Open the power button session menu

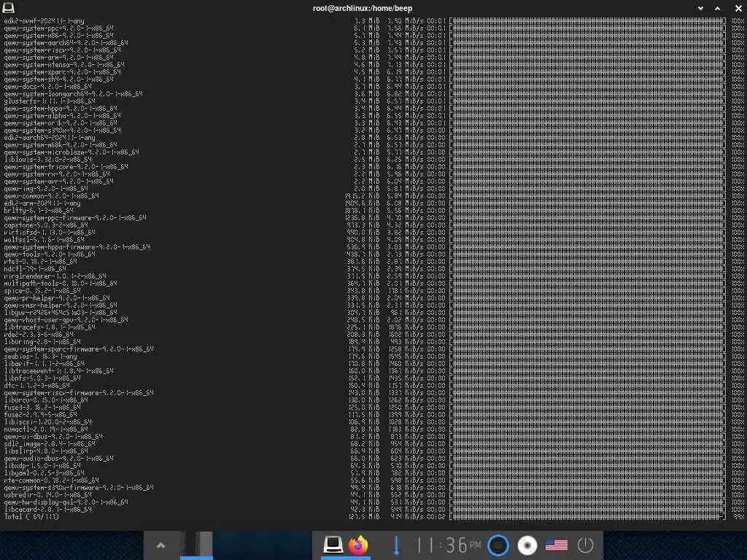tap(586, 545)
